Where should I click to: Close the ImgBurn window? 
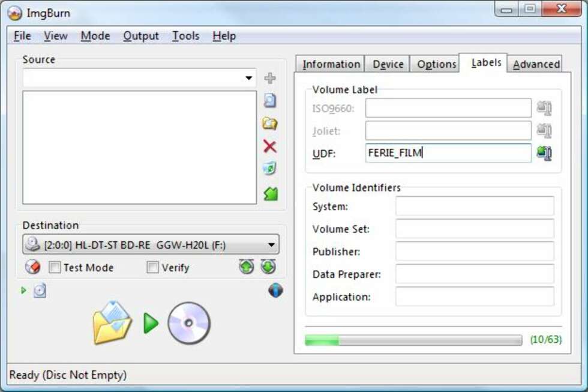562,9
